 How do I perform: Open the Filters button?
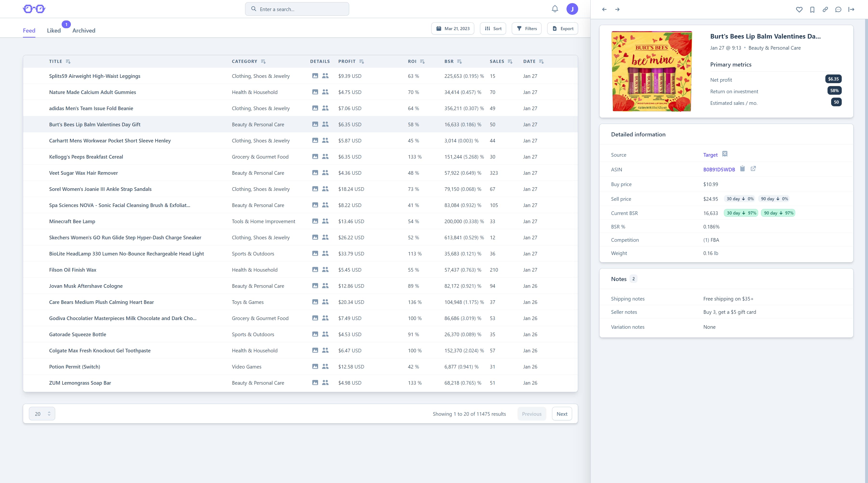click(x=527, y=29)
